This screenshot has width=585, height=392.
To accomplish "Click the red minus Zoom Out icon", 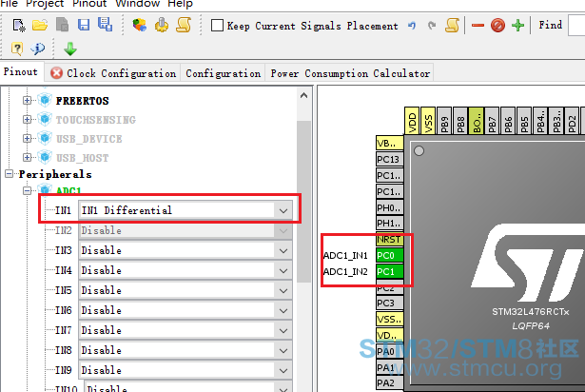I will (478, 26).
